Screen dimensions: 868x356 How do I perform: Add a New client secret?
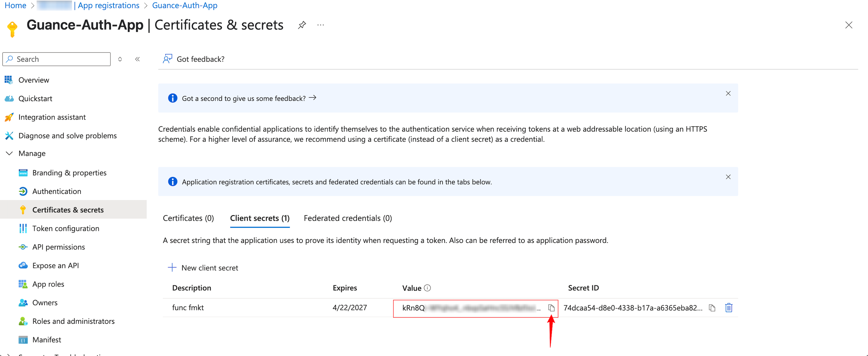click(203, 268)
